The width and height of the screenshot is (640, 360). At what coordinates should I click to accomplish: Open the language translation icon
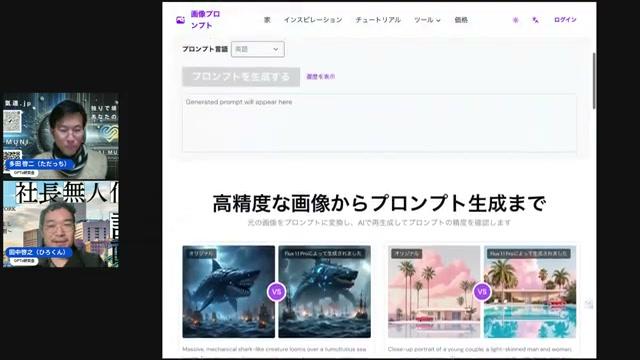coord(536,20)
